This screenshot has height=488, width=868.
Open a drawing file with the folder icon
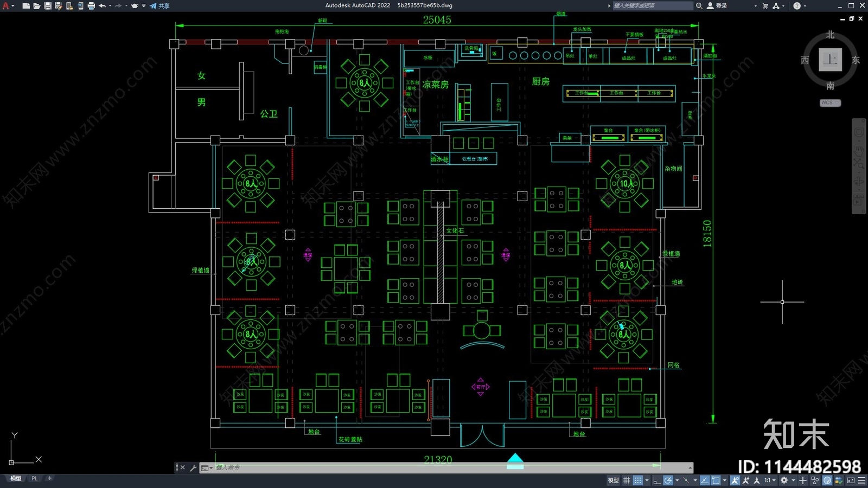[x=37, y=6]
